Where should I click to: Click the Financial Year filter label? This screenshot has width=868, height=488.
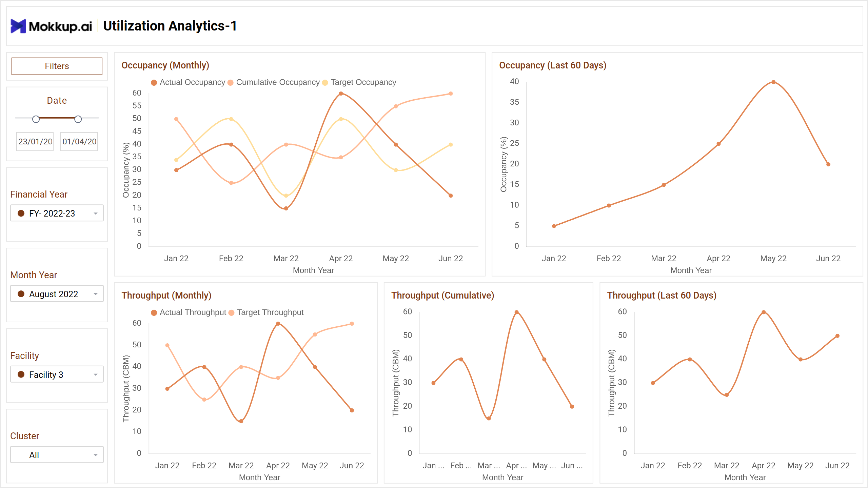click(x=39, y=194)
